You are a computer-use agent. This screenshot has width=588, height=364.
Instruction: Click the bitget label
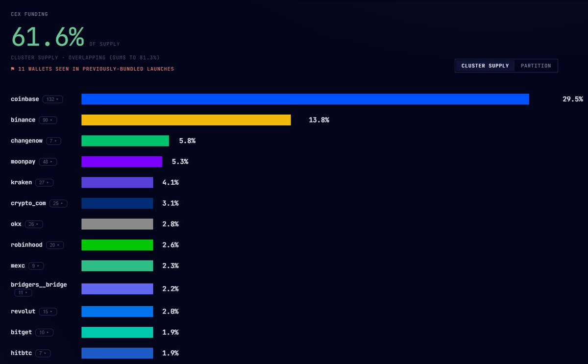point(22,332)
